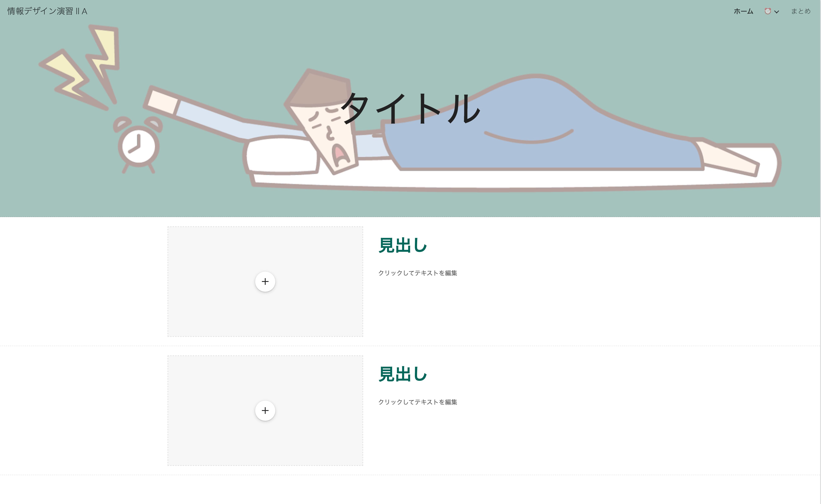Screen dimensions: 821x504
Task: Click the plus button in the first image placeholder
Action: point(265,281)
